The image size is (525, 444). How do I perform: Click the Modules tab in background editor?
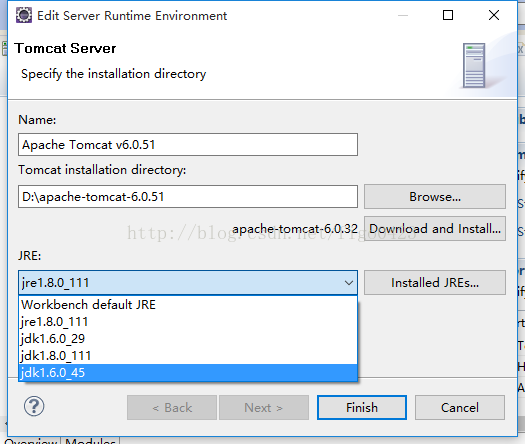tap(90, 441)
